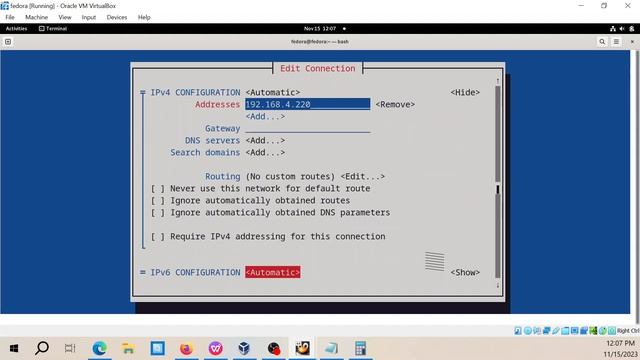Open the Windows Start menu
The height and width of the screenshot is (360, 640).
click(14, 349)
